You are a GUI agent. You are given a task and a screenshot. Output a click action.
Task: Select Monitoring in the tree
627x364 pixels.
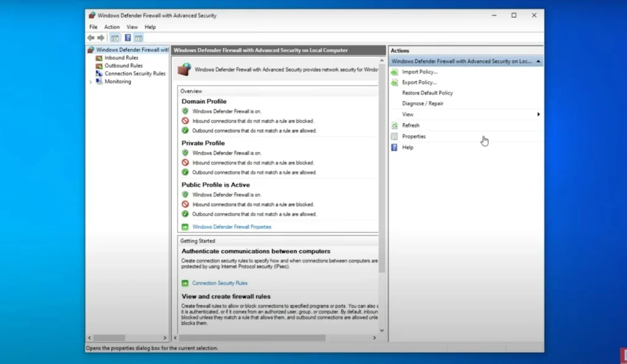coord(118,81)
